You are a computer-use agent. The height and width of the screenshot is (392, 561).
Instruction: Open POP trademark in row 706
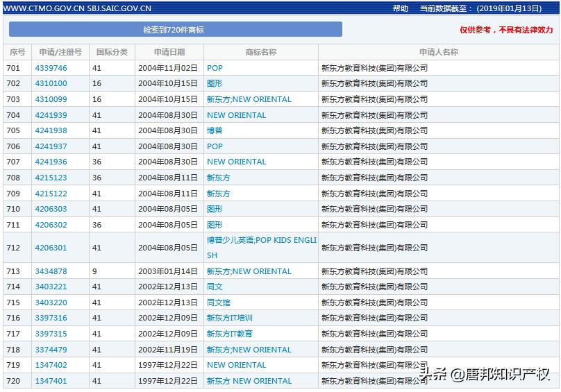(215, 146)
